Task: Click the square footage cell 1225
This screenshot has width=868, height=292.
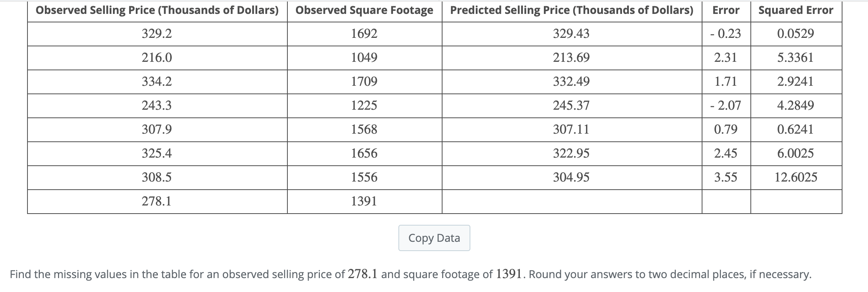Action: click(364, 105)
